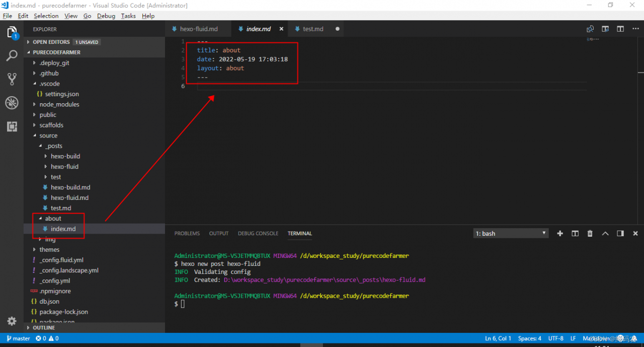Select the index.md editor tab
Image resolution: width=644 pixels, height=347 pixels.
[x=260, y=29]
